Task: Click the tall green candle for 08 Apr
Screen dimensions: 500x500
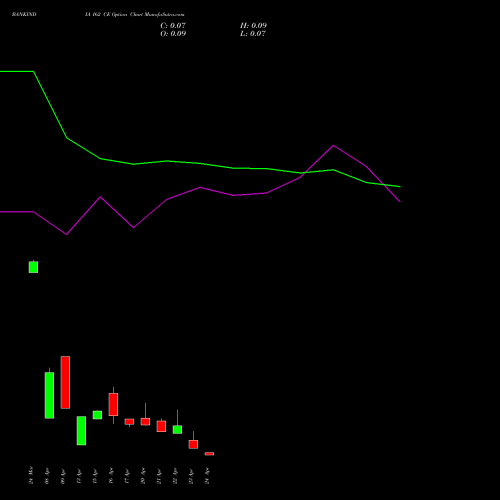Action: [49, 395]
